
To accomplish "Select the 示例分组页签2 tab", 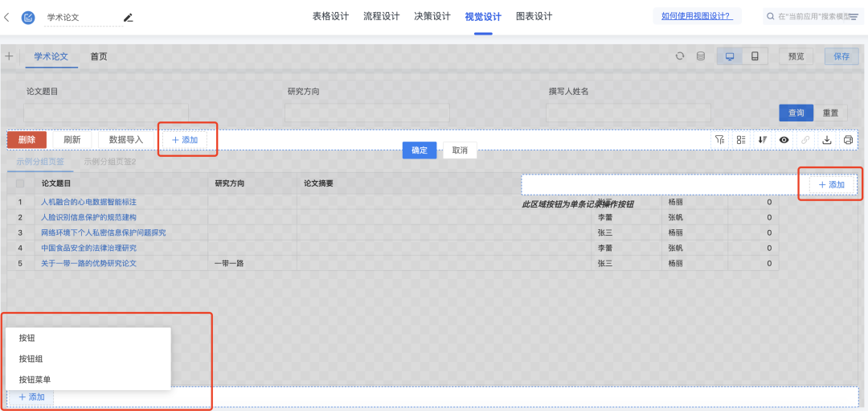I will (x=109, y=162).
